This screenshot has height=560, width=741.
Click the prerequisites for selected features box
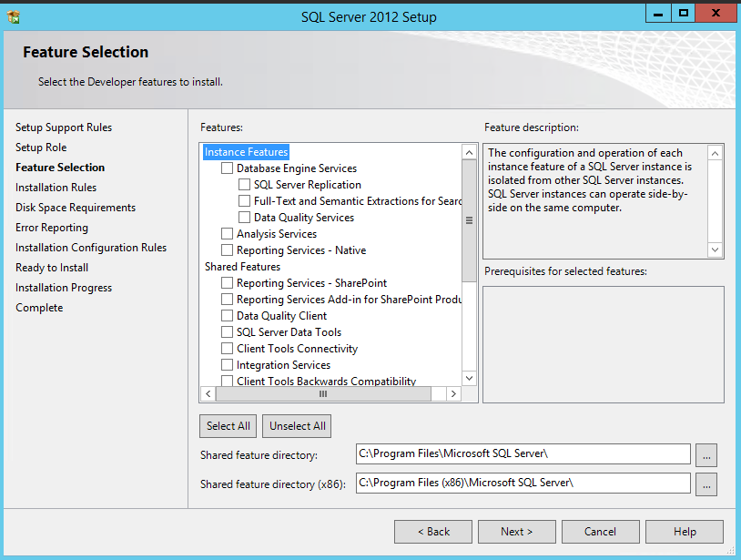(604, 344)
